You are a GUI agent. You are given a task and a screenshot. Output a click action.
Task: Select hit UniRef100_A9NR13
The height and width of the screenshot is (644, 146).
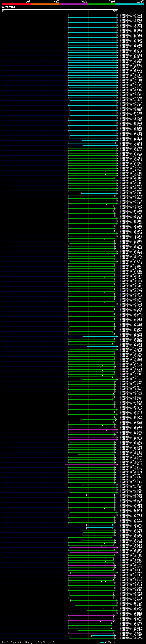(131, 58)
